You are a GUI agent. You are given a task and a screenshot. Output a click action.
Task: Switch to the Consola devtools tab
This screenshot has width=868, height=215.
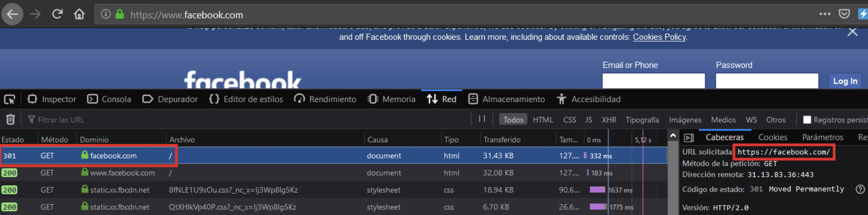tap(109, 99)
